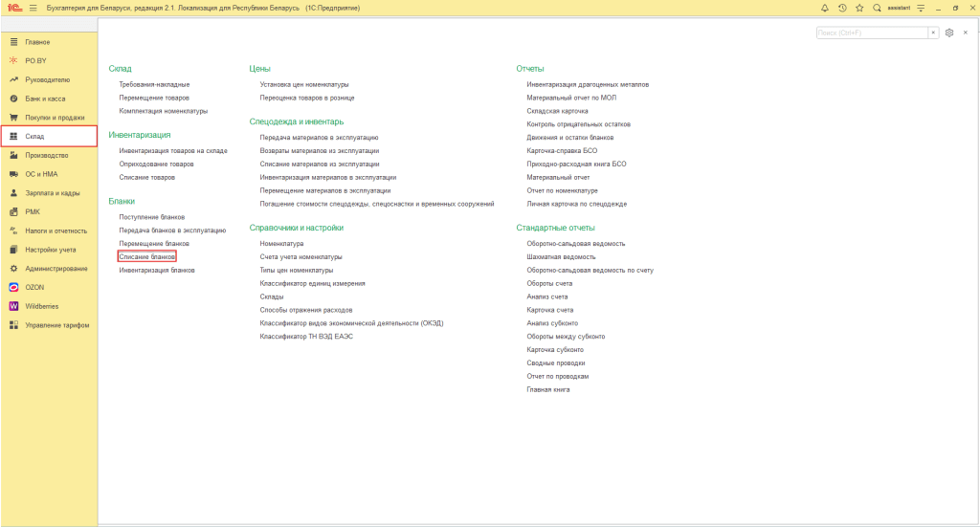Screen dimensions: 980x527
Task: Open Оборотно-сальдовая ведомость report
Action: [575, 244]
